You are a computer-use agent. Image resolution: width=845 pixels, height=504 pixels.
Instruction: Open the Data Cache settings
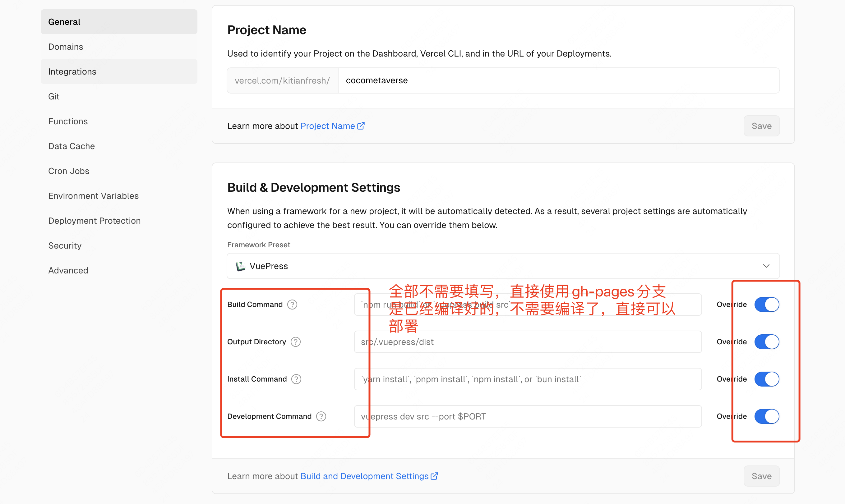[x=119, y=146]
